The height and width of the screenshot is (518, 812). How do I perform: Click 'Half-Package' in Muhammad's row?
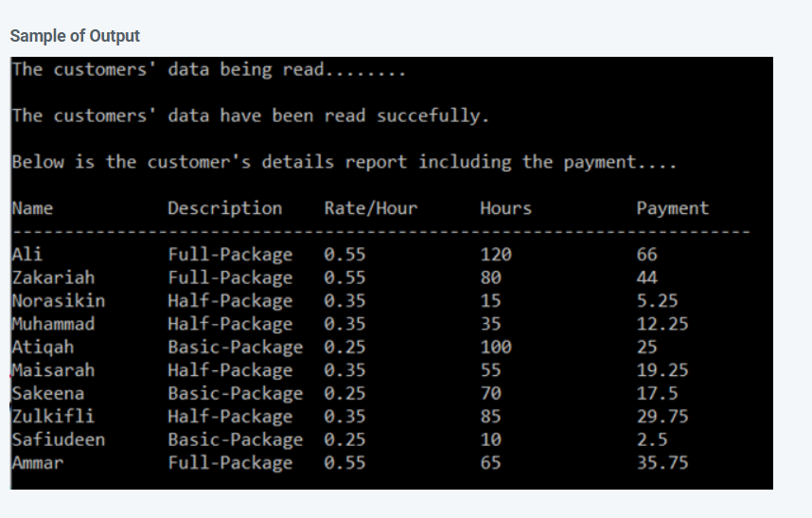pos(231,324)
